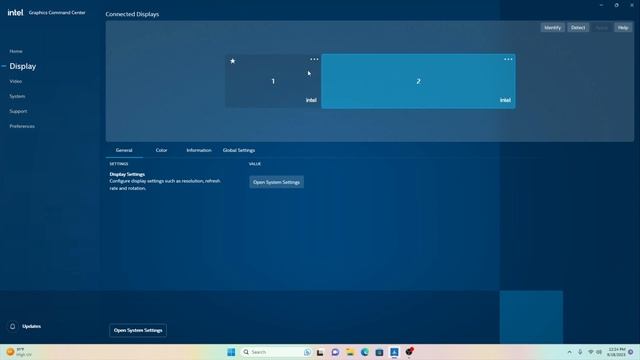
Task: Go to the Video section
Action: point(16,81)
